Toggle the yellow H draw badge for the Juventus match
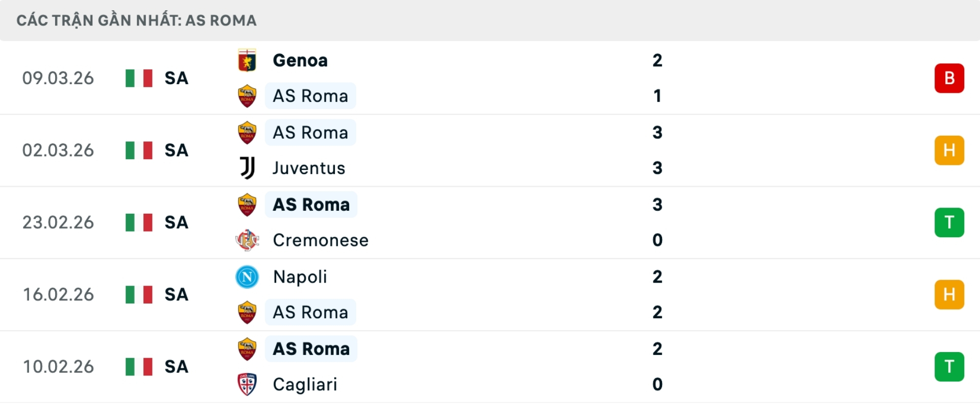This screenshot has height=404, width=980. (x=949, y=150)
